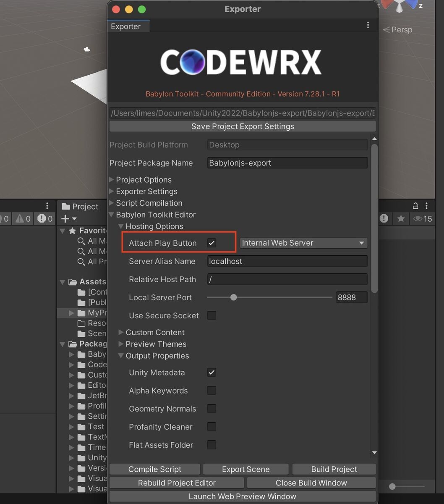The image size is (444, 504).
Task: Collapse Babylon Toolkit Editor section
Action: tap(112, 215)
